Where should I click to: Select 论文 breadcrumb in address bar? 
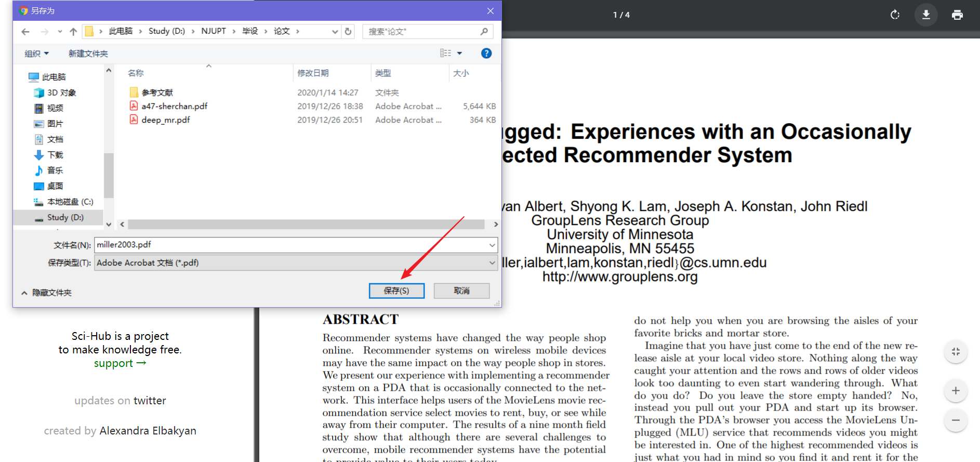click(282, 31)
